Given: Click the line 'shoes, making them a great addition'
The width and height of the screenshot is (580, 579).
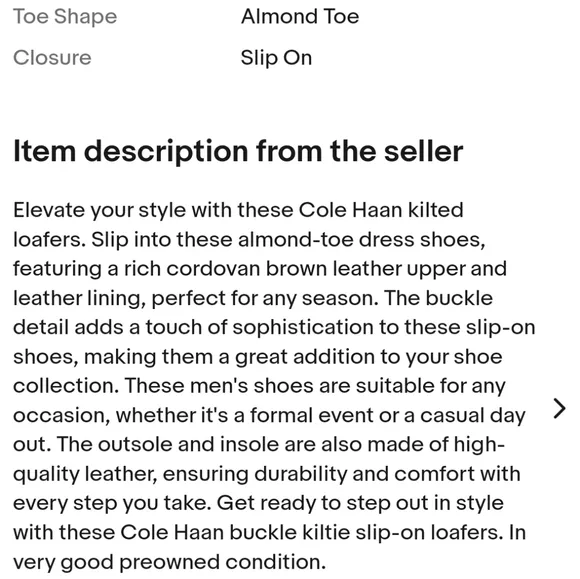Looking at the screenshot, I should [258, 357].
